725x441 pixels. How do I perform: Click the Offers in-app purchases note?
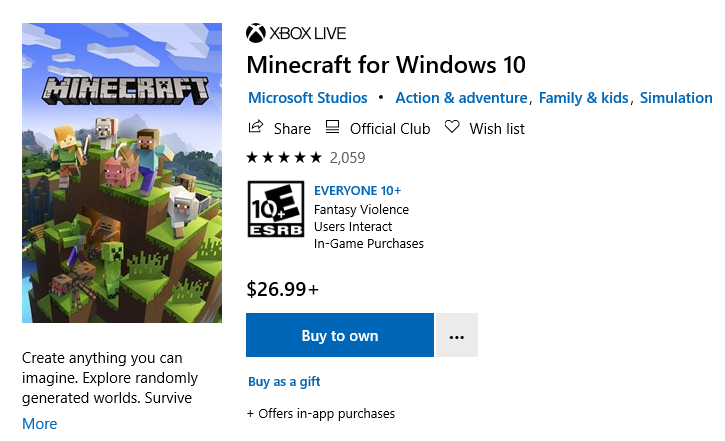pyautogui.click(x=321, y=413)
